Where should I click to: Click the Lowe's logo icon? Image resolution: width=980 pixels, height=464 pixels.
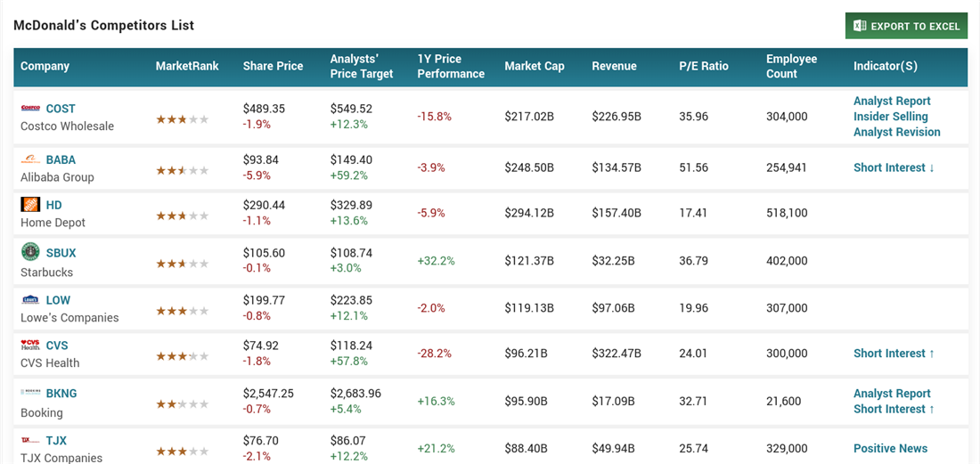[30, 300]
